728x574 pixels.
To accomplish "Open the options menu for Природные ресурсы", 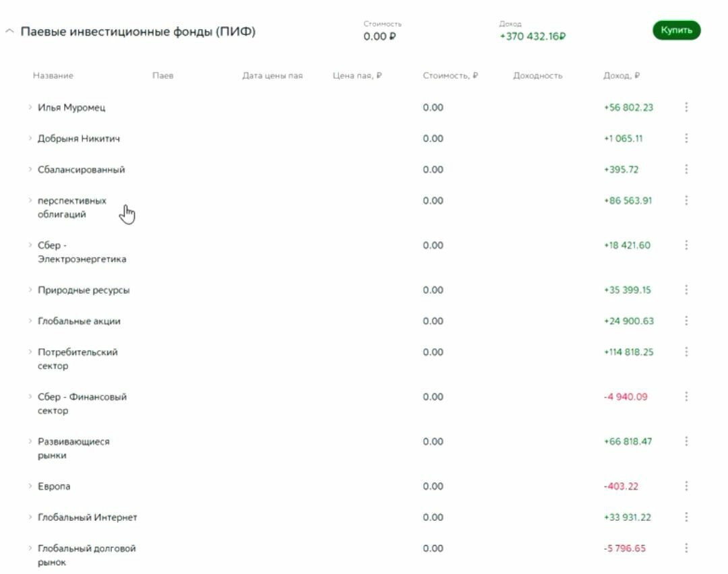I will click(686, 290).
